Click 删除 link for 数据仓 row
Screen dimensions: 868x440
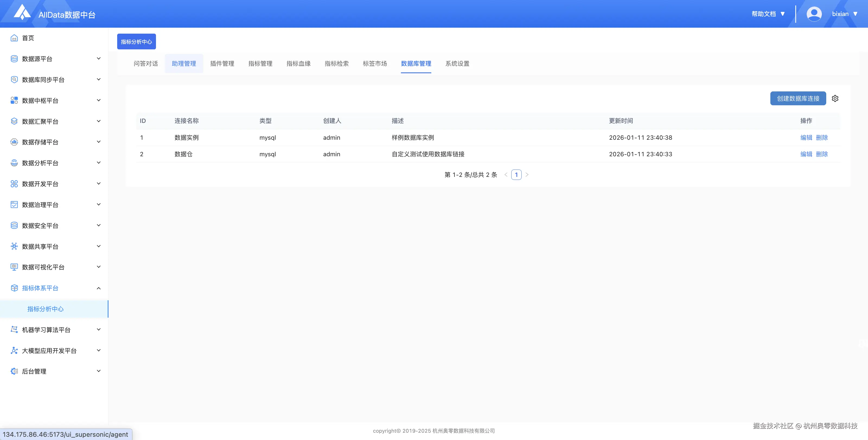click(x=822, y=154)
